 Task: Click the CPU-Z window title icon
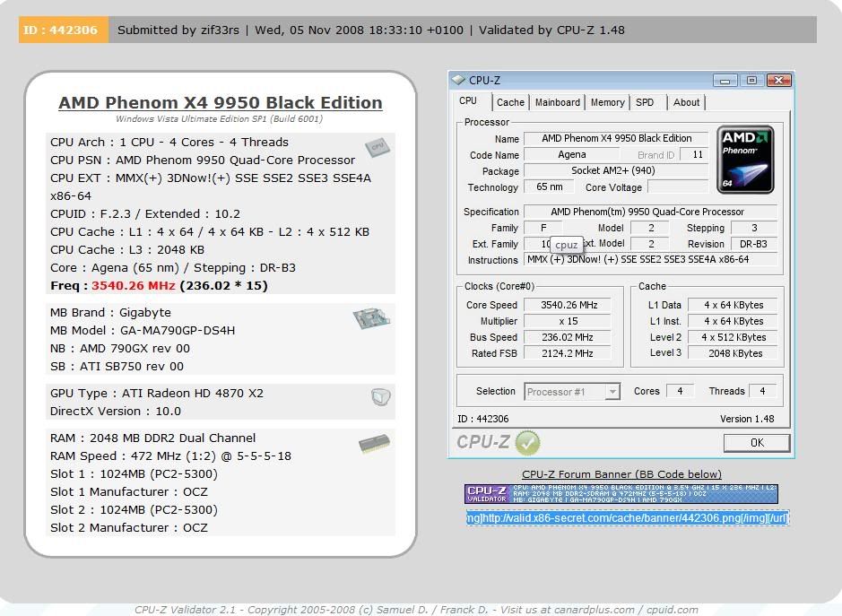[458, 80]
